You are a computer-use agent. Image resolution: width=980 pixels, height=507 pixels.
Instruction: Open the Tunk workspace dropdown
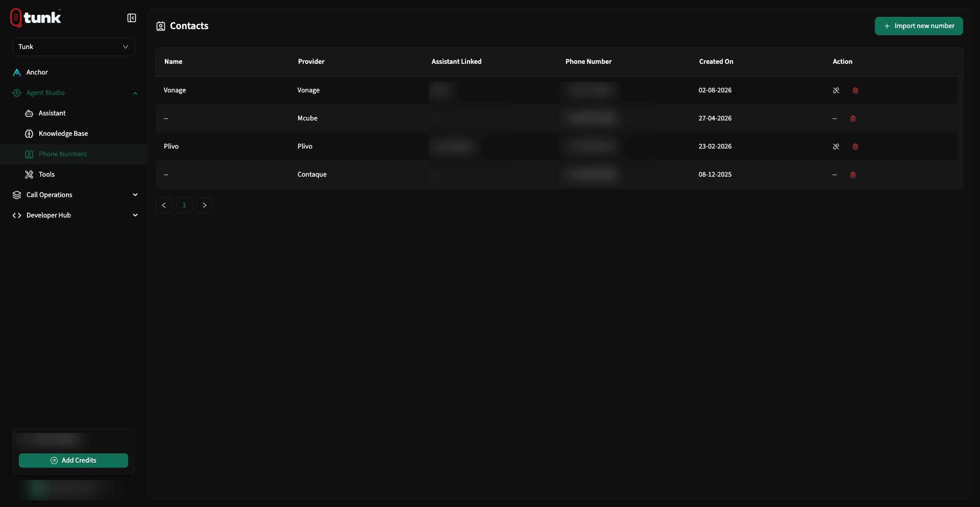[x=73, y=47]
